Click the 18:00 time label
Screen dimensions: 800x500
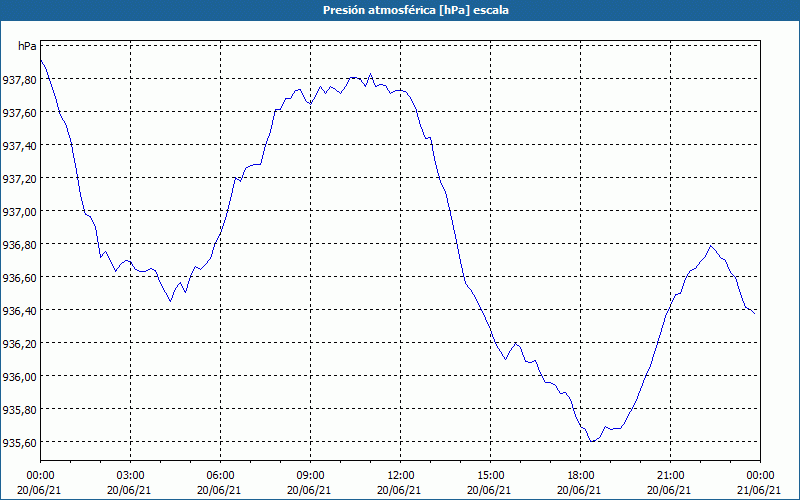click(580, 476)
